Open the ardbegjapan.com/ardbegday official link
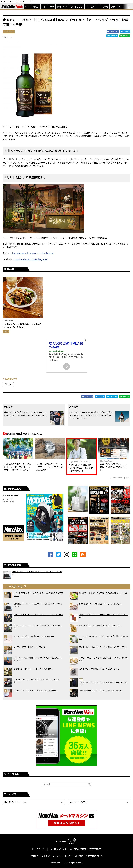The width and height of the screenshot is (133, 868). 33,253
